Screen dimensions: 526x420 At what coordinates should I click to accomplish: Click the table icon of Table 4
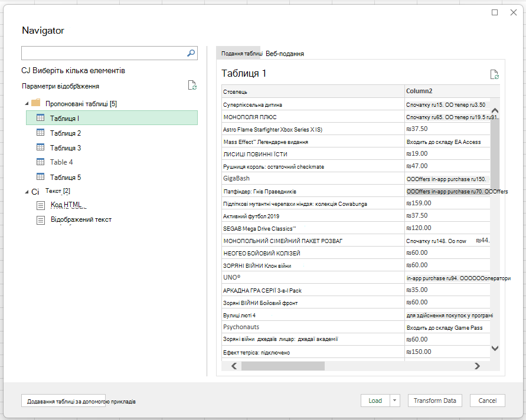click(40, 162)
